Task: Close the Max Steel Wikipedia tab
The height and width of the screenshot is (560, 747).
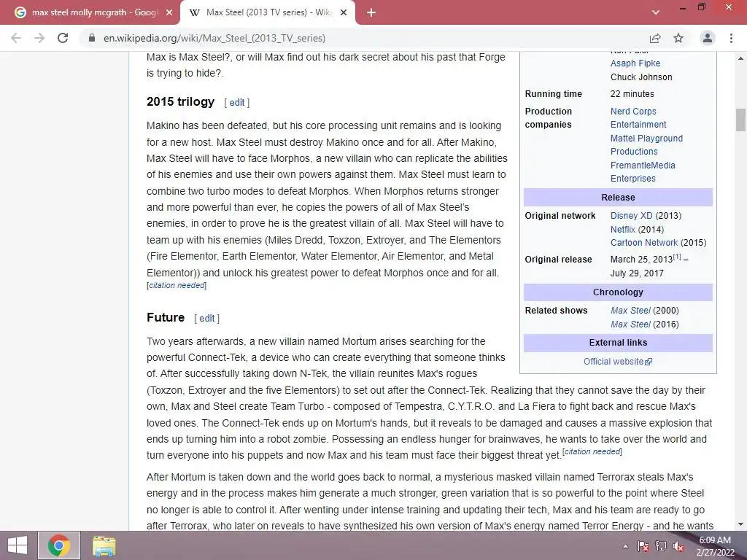Action: [344, 12]
